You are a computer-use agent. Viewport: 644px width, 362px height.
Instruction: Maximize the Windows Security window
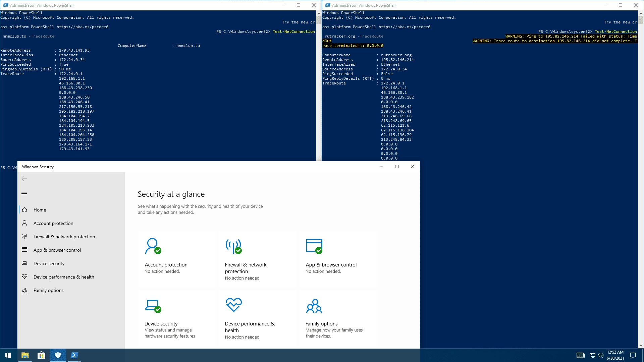pos(397,167)
